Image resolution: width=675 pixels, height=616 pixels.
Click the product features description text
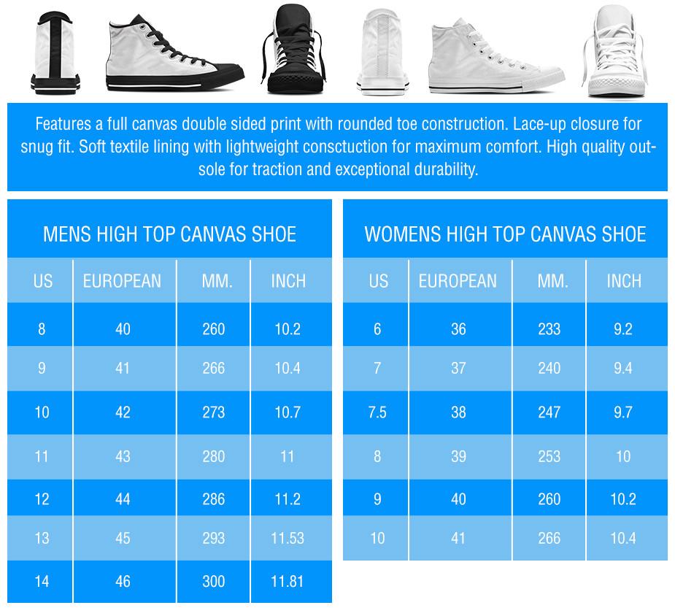(x=337, y=147)
